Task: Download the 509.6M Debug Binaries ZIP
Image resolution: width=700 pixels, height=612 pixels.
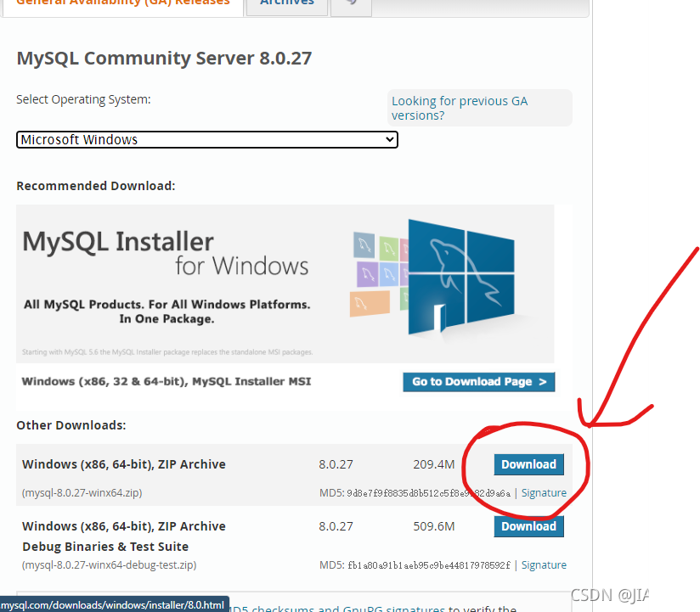Action: 528,526
